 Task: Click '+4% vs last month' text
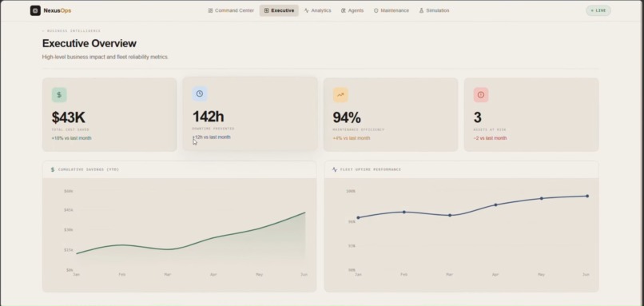(352, 138)
